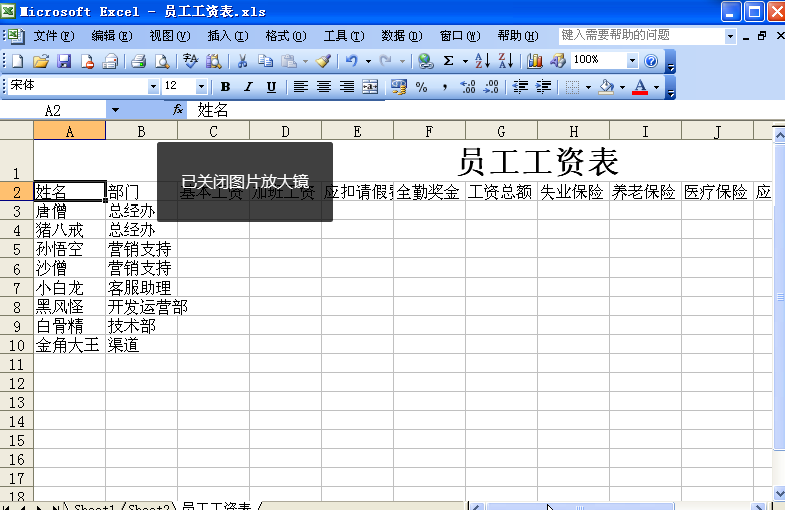Toggle Center alignment
The width and height of the screenshot is (785, 510).
(324, 87)
